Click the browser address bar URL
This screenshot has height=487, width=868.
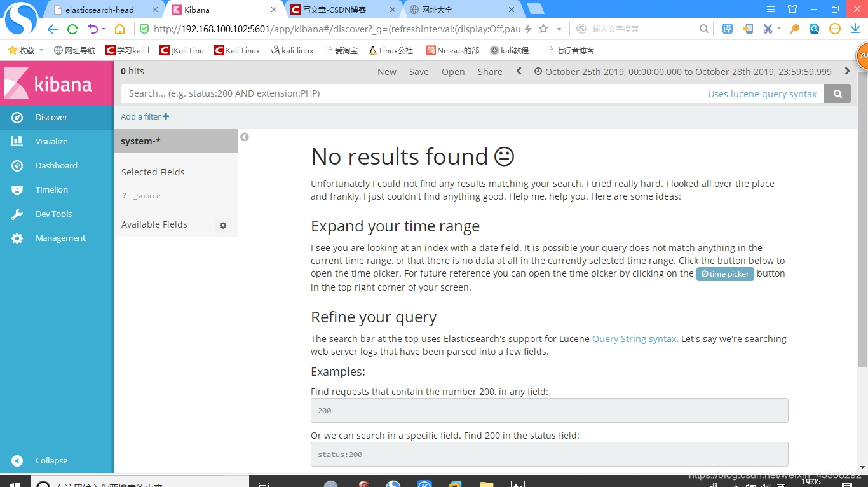(337, 29)
